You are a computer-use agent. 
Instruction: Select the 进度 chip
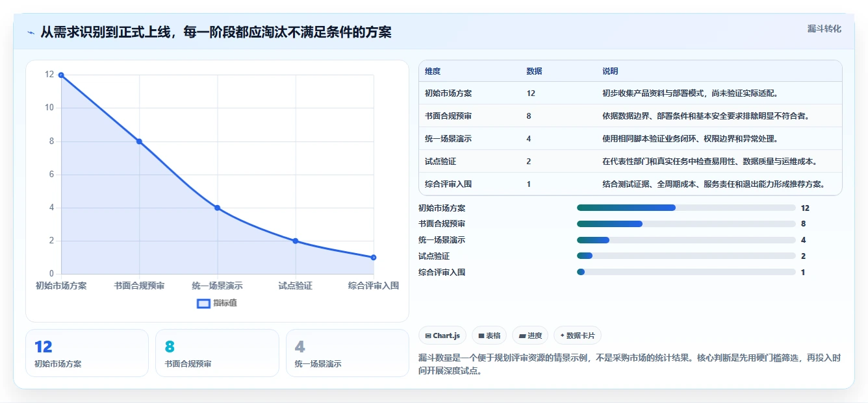(530, 336)
